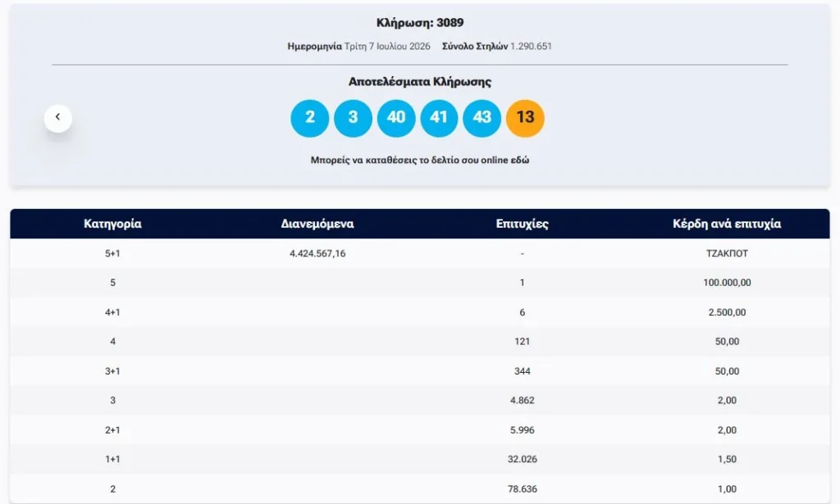The image size is (840, 504).
Task: Select the blue ball number 40
Action: pos(396,118)
